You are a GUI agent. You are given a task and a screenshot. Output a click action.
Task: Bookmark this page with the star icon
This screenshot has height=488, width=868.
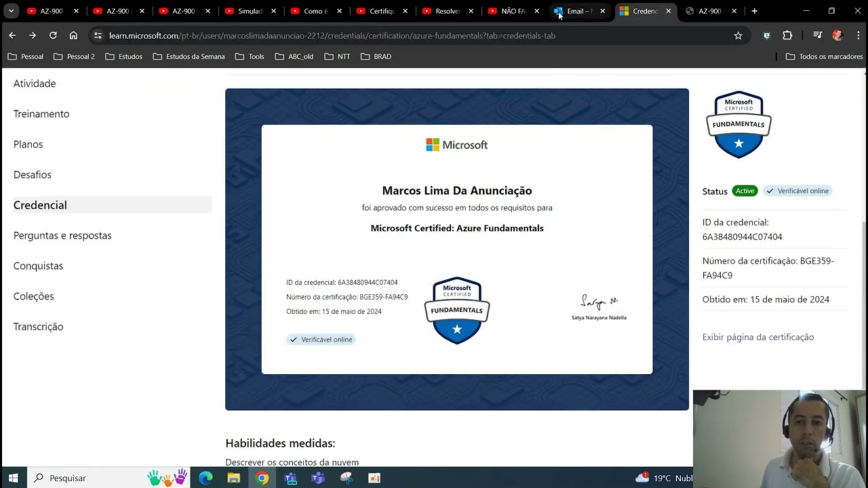coord(738,35)
